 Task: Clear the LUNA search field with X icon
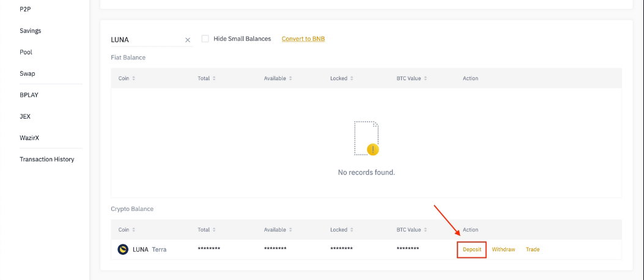click(x=188, y=40)
